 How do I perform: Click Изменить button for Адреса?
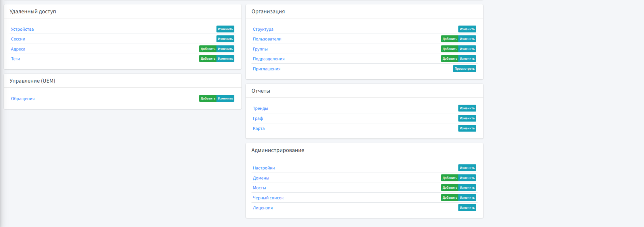click(x=225, y=49)
